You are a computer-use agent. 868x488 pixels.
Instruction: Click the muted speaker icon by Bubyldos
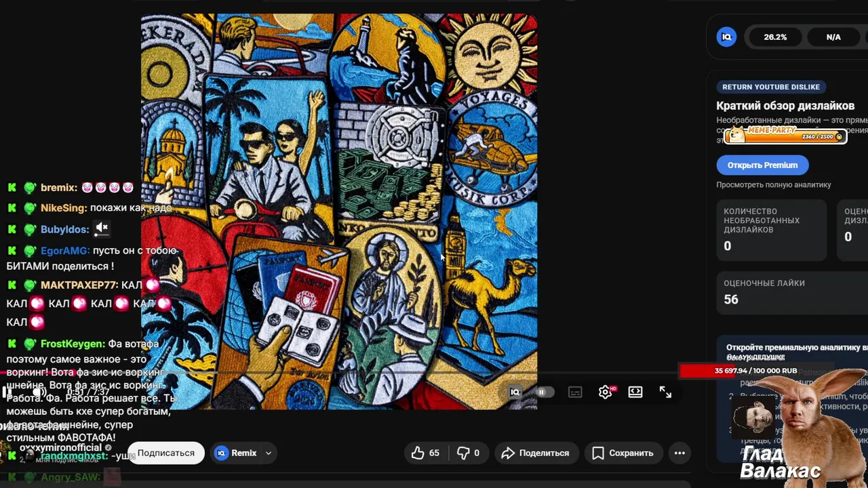coord(102,229)
